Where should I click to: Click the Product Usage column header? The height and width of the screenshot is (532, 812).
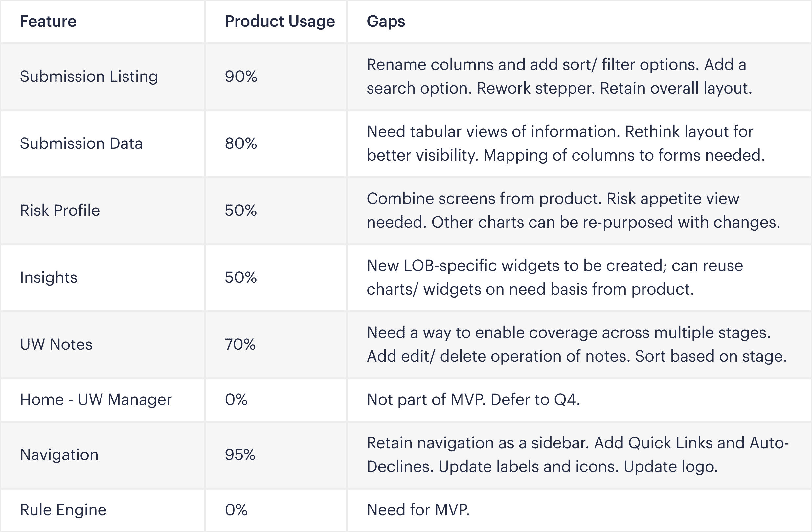click(x=280, y=21)
